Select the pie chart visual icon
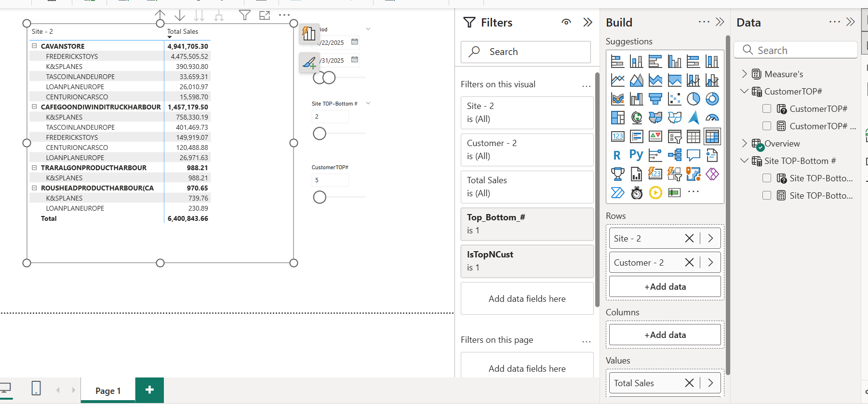868x404 pixels. point(693,99)
